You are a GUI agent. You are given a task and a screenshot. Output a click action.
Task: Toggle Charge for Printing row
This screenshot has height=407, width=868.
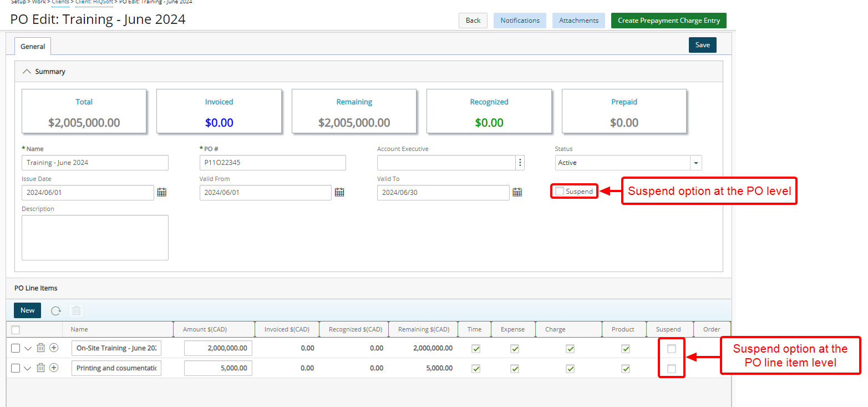click(570, 369)
